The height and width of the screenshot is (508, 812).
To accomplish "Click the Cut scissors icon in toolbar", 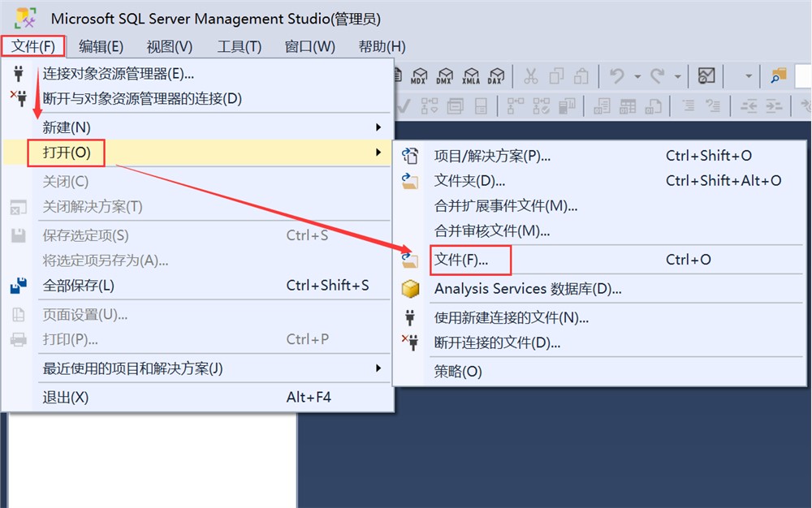I will click(531, 76).
